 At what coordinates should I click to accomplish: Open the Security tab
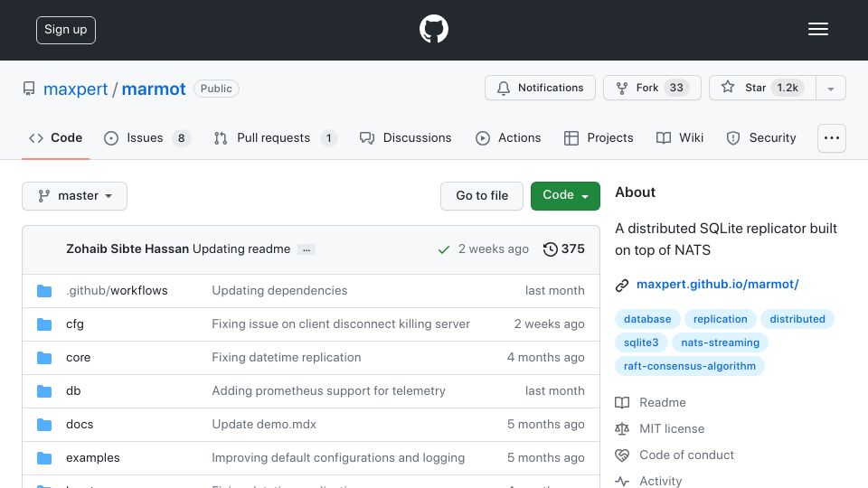[x=761, y=137]
